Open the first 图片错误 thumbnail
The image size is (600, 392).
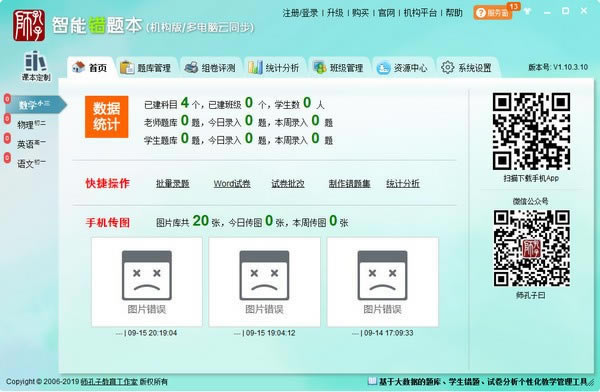click(147, 282)
